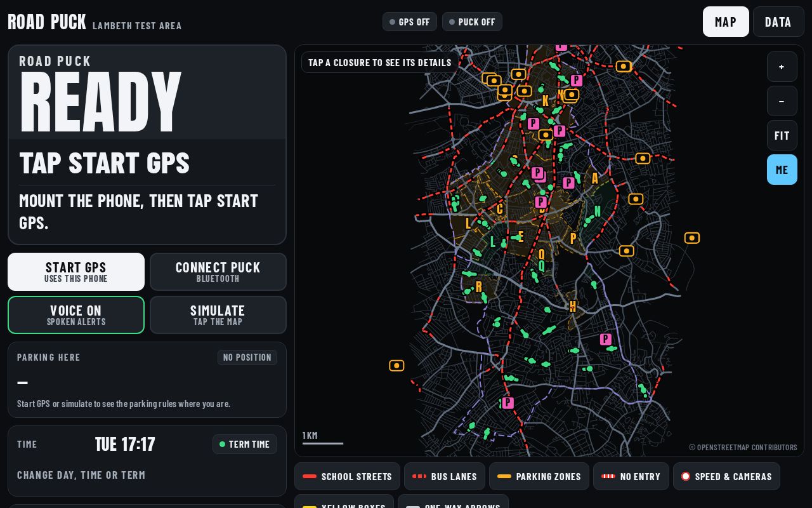Select the orange zone E label

point(521,237)
